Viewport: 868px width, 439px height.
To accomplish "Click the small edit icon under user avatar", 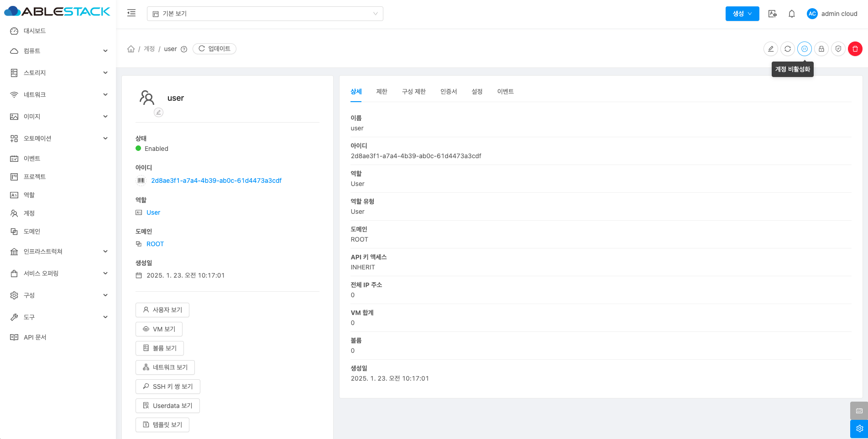I will 158,112.
